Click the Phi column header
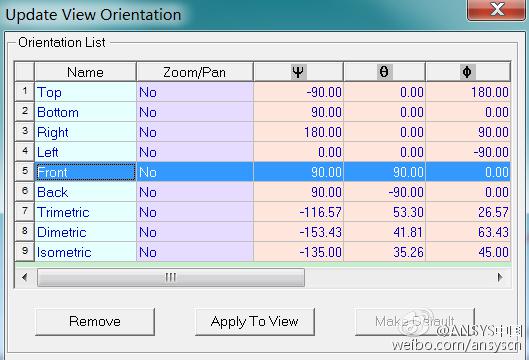 [468, 72]
